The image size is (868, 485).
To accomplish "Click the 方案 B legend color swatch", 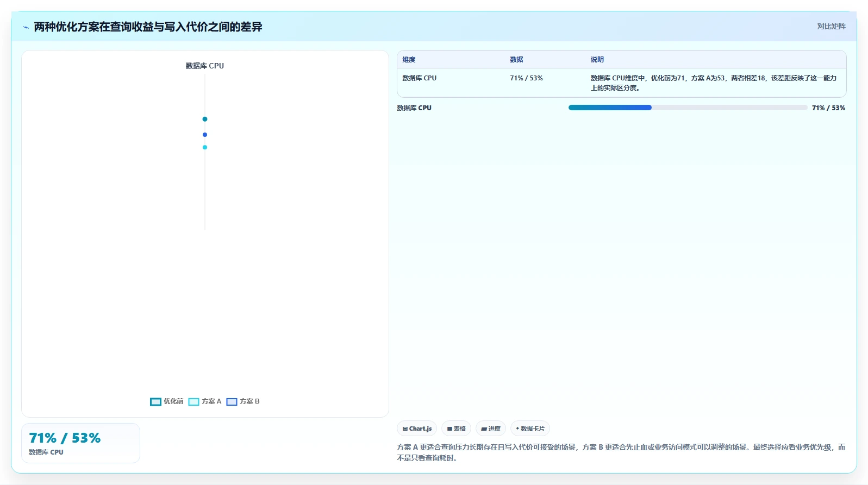I will coord(232,402).
